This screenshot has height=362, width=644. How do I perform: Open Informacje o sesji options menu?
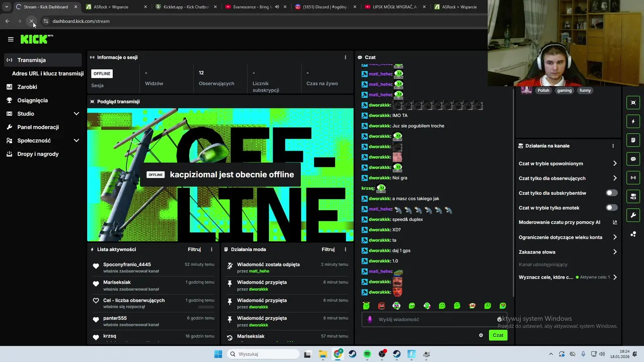tap(345, 57)
